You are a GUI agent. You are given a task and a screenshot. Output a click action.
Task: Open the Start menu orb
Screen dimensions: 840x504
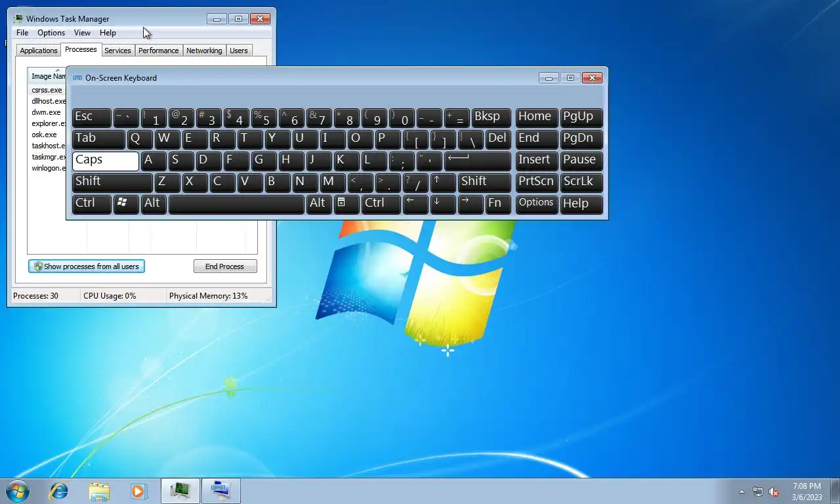(17, 491)
